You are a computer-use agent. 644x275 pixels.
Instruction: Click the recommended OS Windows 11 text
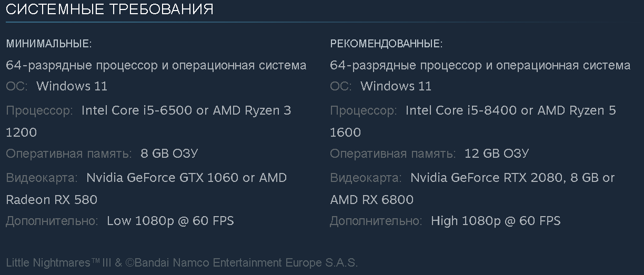point(396,86)
